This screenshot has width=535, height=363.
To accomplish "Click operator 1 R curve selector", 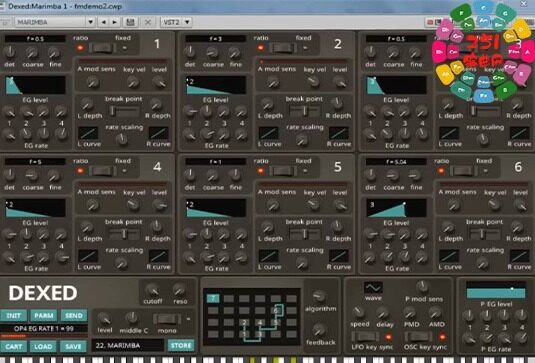I will 159,133.
